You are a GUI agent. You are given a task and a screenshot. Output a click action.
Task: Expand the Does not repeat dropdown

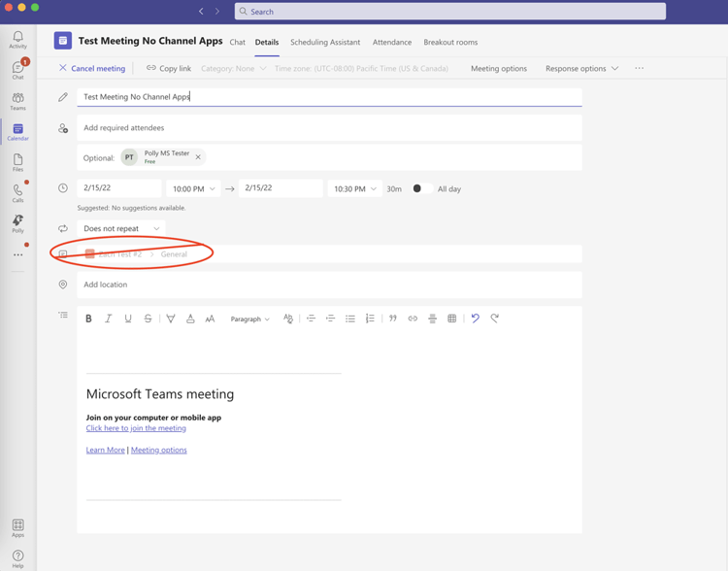tap(121, 228)
